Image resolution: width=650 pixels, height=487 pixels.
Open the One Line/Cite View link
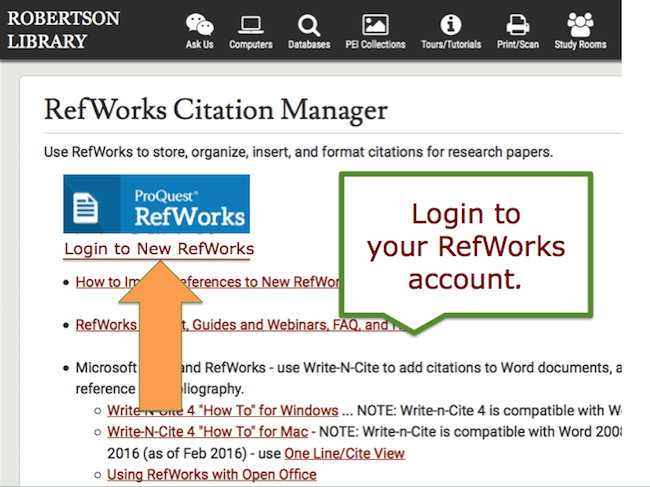click(344, 453)
